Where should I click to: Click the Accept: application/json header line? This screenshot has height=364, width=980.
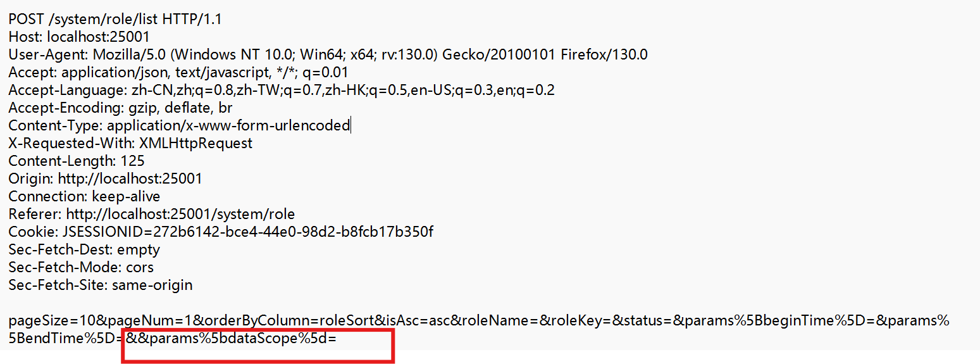tap(178, 73)
